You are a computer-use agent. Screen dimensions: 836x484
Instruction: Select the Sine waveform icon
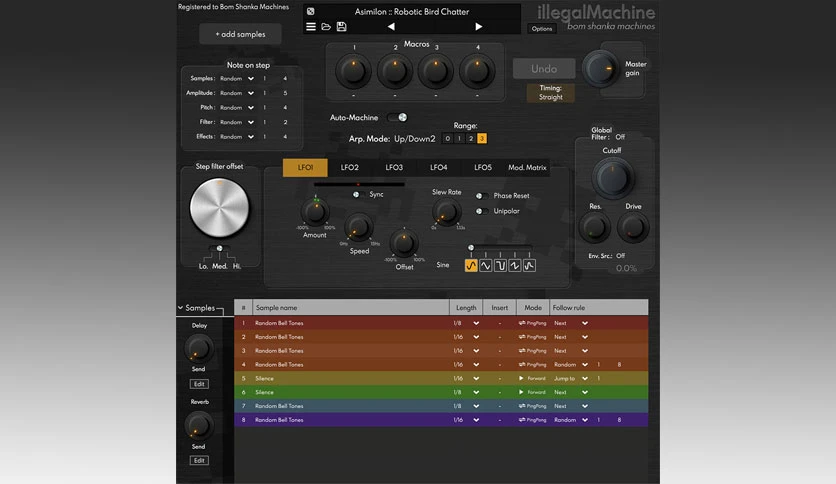tap(471, 265)
